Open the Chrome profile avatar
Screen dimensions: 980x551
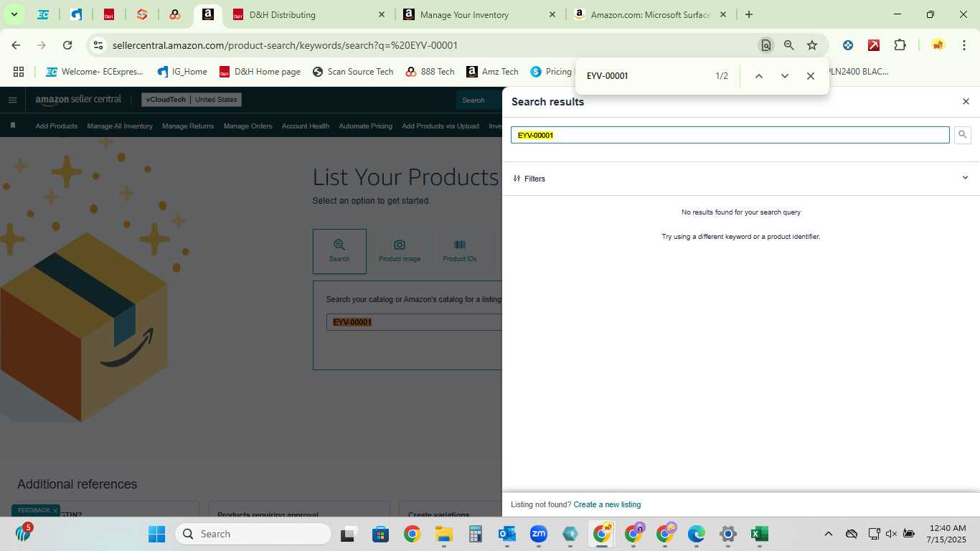click(938, 45)
